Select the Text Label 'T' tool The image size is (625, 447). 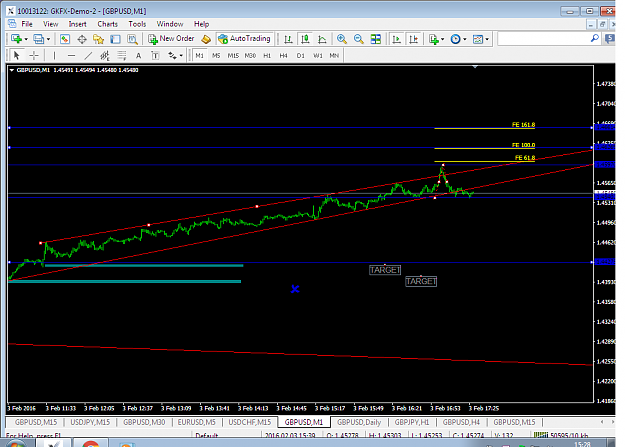coord(155,56)
